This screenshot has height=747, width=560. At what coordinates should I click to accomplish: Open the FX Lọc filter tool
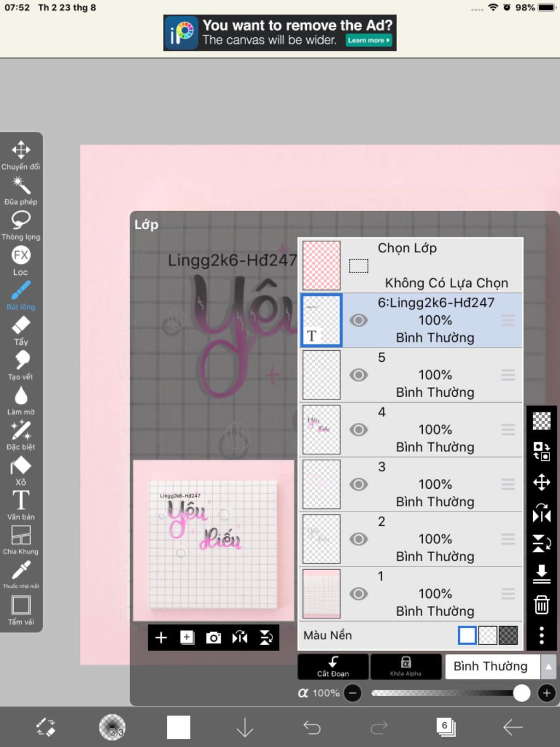click(x=21, y=260)
